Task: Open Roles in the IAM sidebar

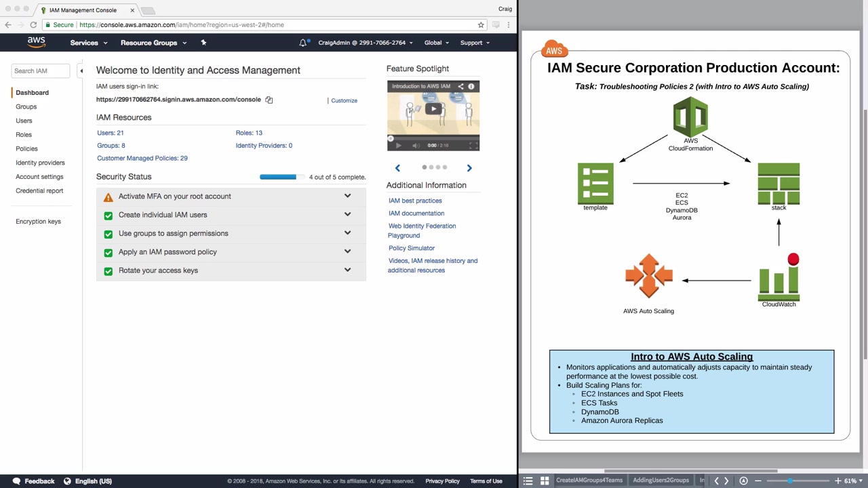Action: click(24, 135)
